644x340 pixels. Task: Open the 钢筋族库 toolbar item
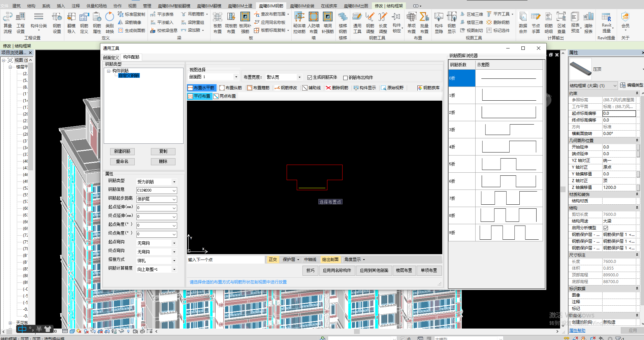pyautogui.click(x=429, y=88)
